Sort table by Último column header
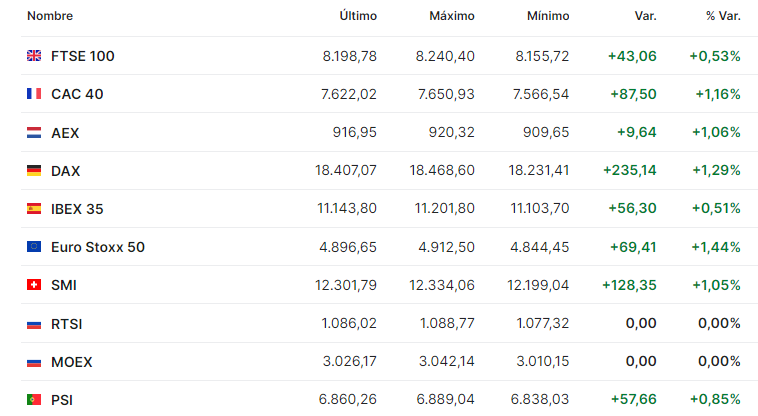 (x=358, y=16)
